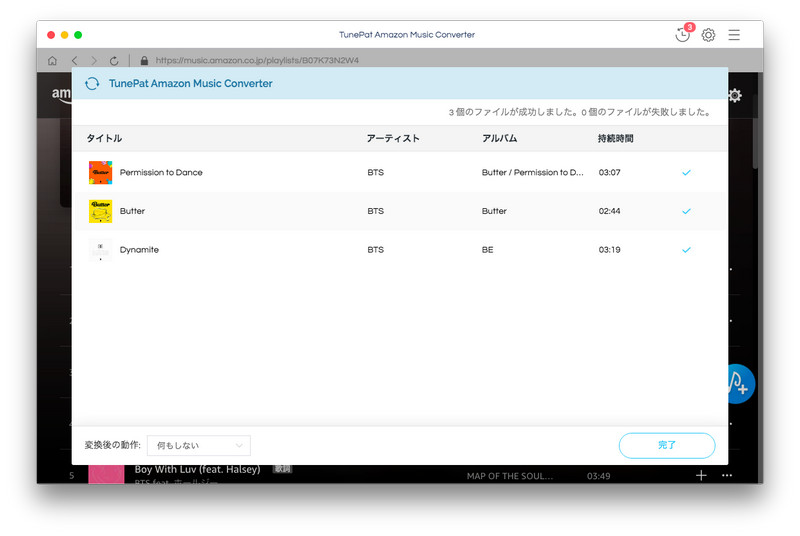Click the green full-screen window button
800x536 pixels.
tap(78, 35)
